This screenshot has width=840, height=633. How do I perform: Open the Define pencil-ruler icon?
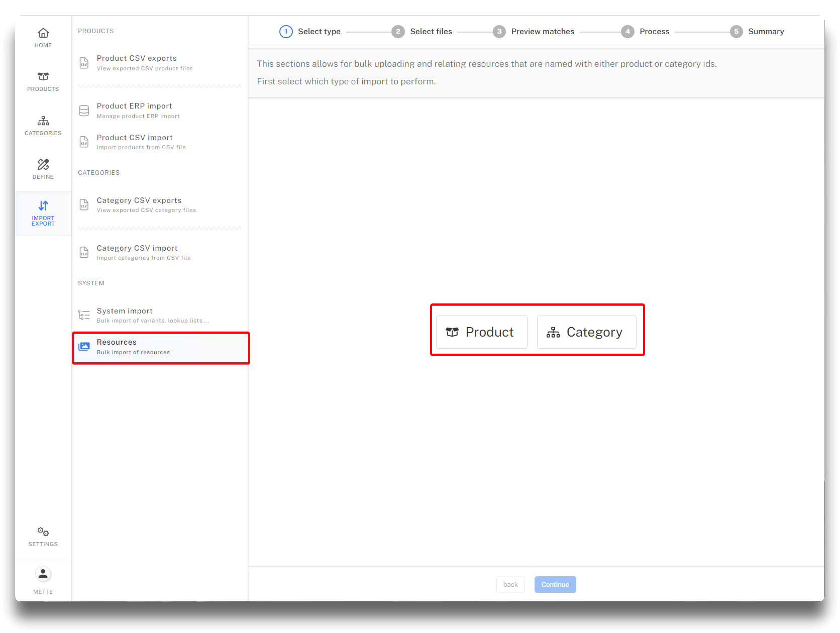43,164
